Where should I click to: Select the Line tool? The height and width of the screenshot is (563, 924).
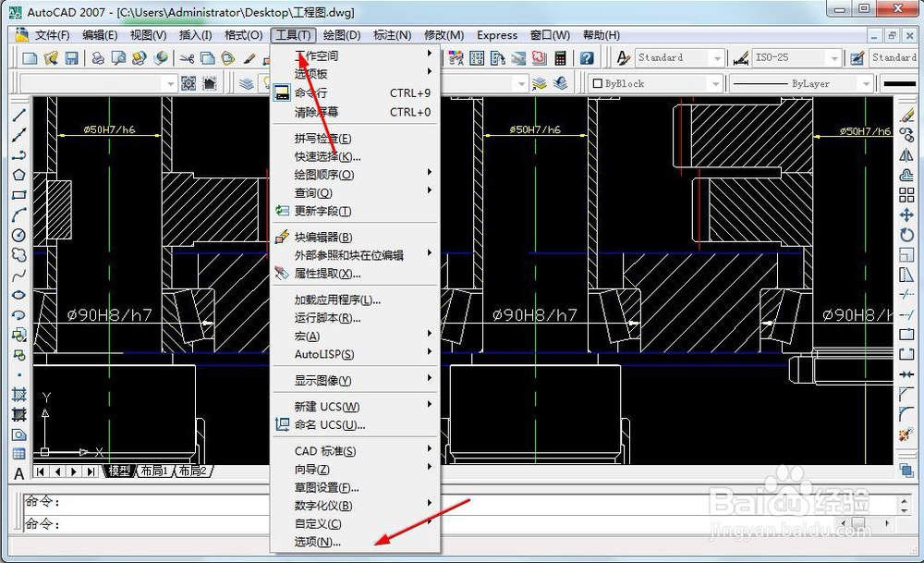click(18, 115)
